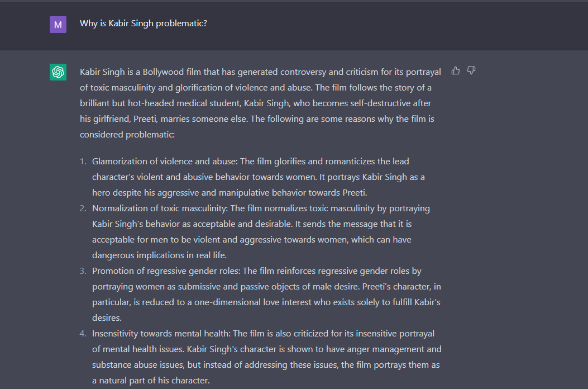Click the phrase 'a natural part of his character'
Image resolution: width=588 pixels, height=389 pixels.
point(150,381)
